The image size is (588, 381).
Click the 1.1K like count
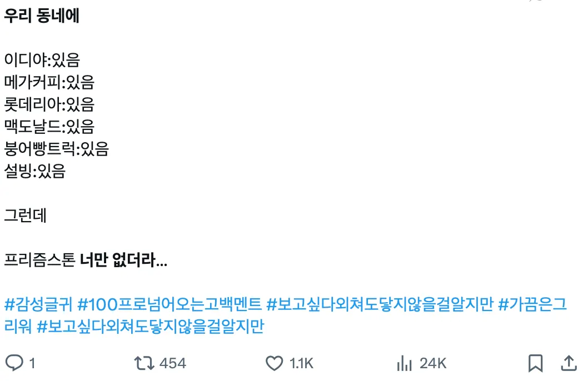click(300, 364)
